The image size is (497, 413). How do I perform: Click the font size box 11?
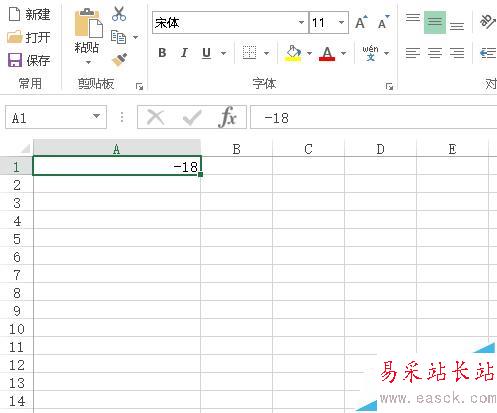click(323, 23)
